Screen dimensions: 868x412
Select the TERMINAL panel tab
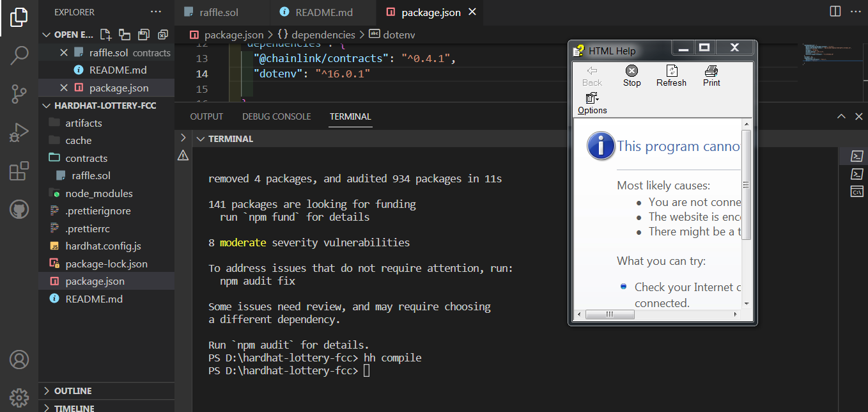(350, 116)
